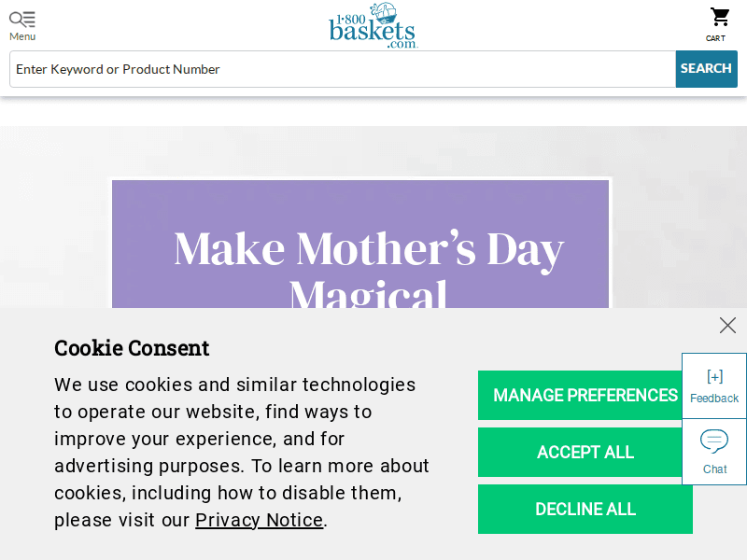
Task: Click the word "Magical" in the banner
Action: (x=369, y=295)
